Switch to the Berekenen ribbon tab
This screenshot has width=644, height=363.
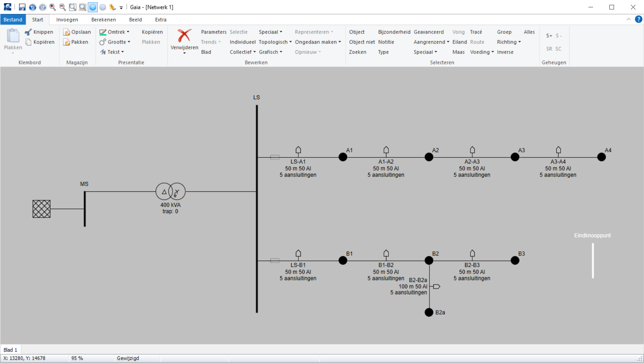103,19
